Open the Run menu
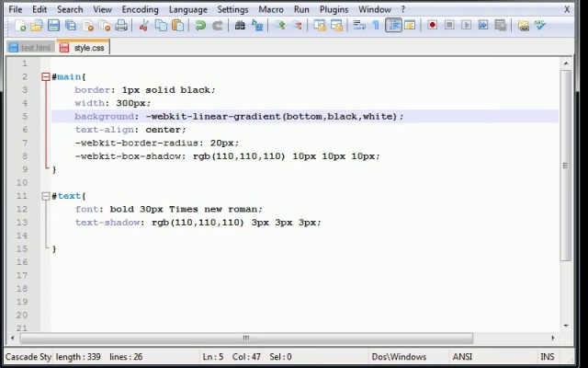This screenshot has height=368, width=588. (301, 9)
